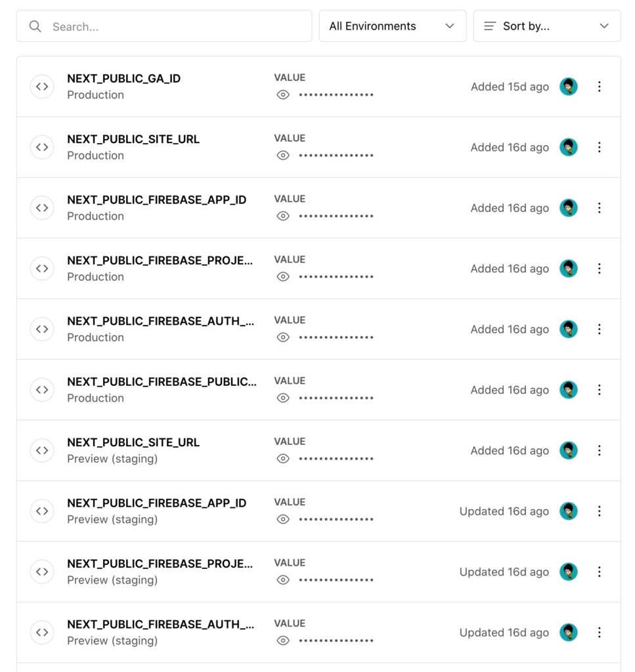Image resolution: width=635 pixels, height=672 pixels.
Task: Show hidden value for Production NEXT_PUBLIC_FIREBASE_PROJE variable
Action: 283,277
